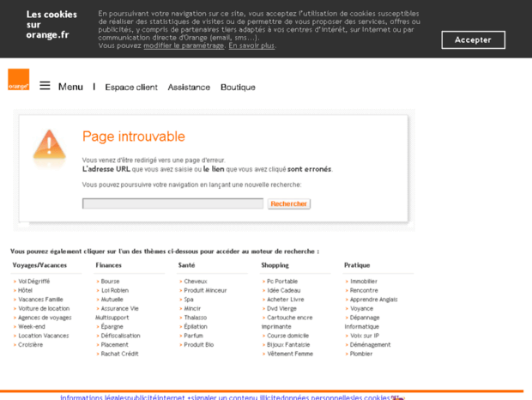This screenshot has width=532, height=400.
Task: Go to Assistance
Action: click(189, 88)
